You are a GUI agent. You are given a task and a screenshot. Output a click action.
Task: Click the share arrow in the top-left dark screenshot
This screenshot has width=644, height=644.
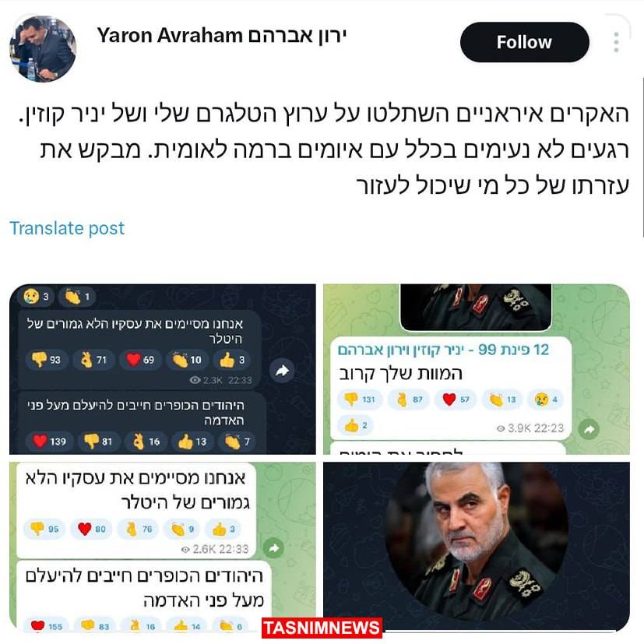pos(282,371)
